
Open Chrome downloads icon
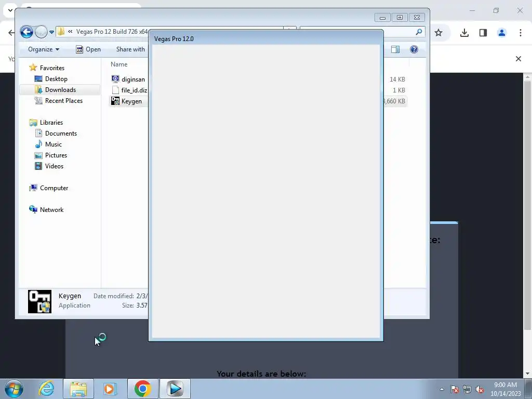click(x=464, y=33)
